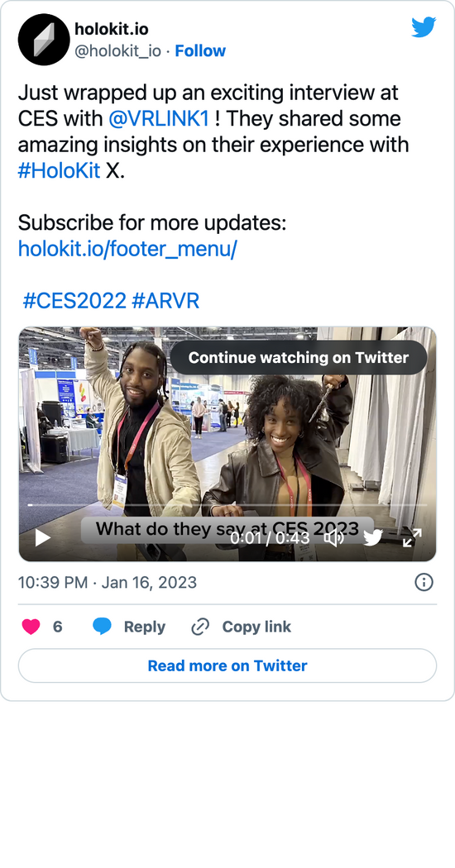Screen dimensions: 455x868
Task: Open the holokit.io profile avatar
Action: pyautogui.click(x=42, y=40)
